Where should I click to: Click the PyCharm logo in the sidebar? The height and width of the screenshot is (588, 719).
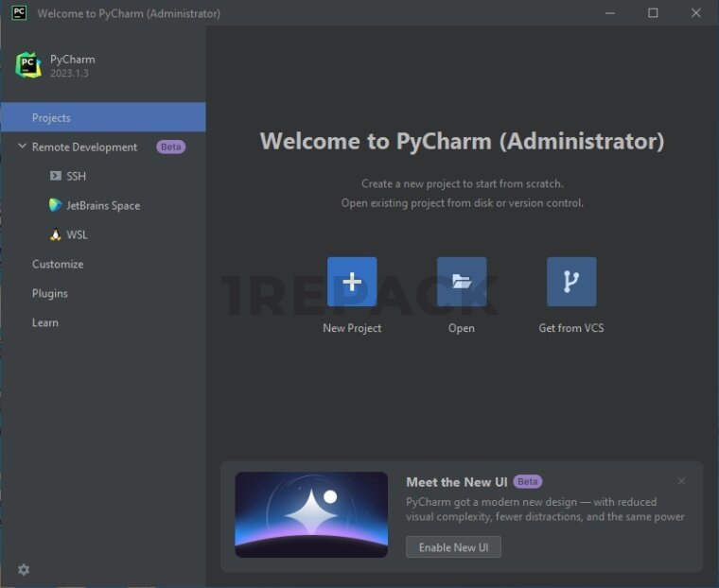pos(28,65)
